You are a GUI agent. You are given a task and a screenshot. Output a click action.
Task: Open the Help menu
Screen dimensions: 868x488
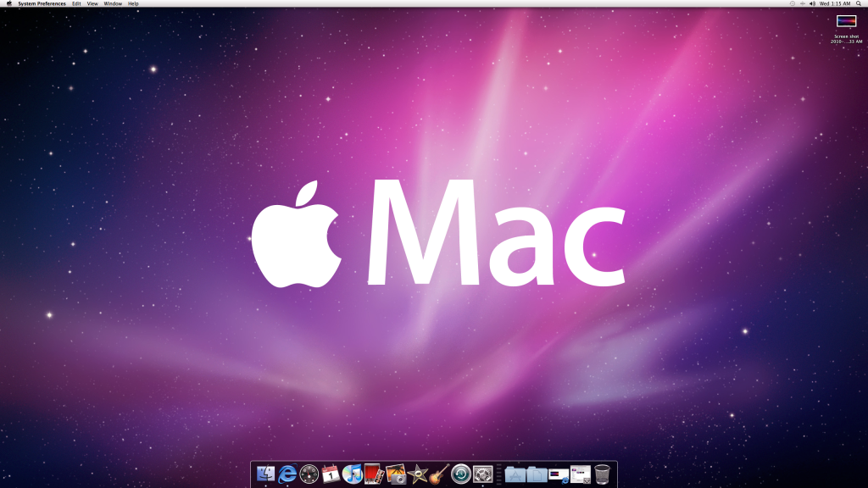pyautogui.click(x=133, y=3)
